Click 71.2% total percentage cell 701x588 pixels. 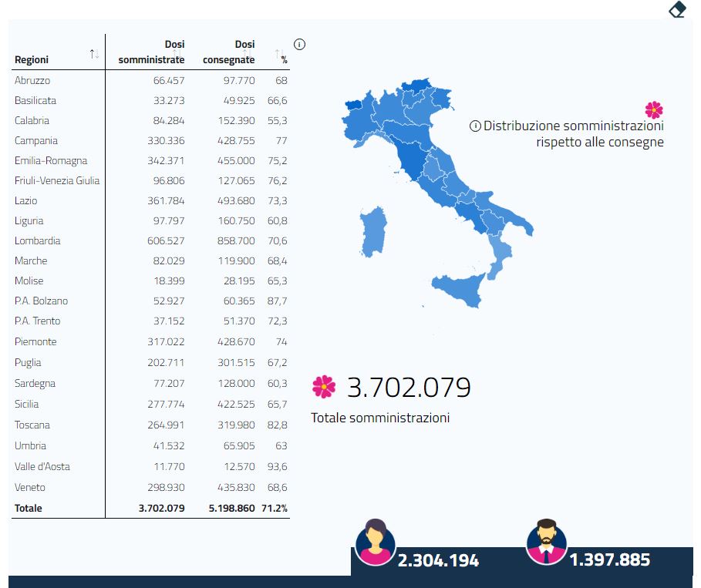coord(274,508)
